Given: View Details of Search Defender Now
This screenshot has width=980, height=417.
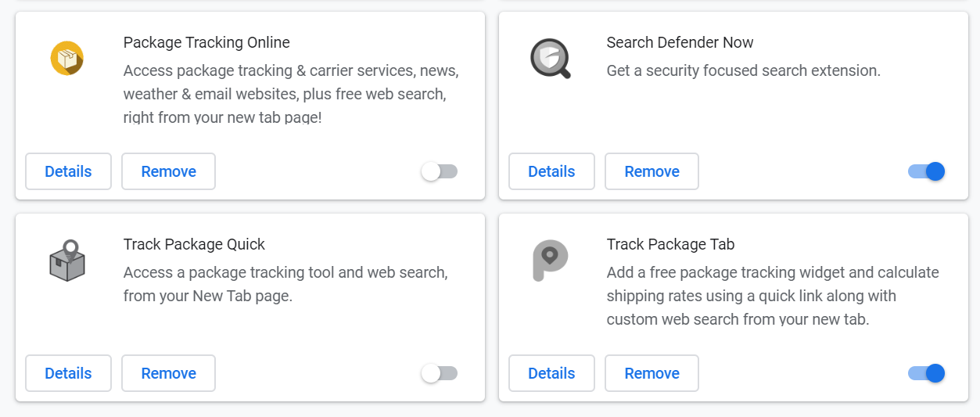Looking at the screenshot, I should pyautogui.click(x=551, y=171).
